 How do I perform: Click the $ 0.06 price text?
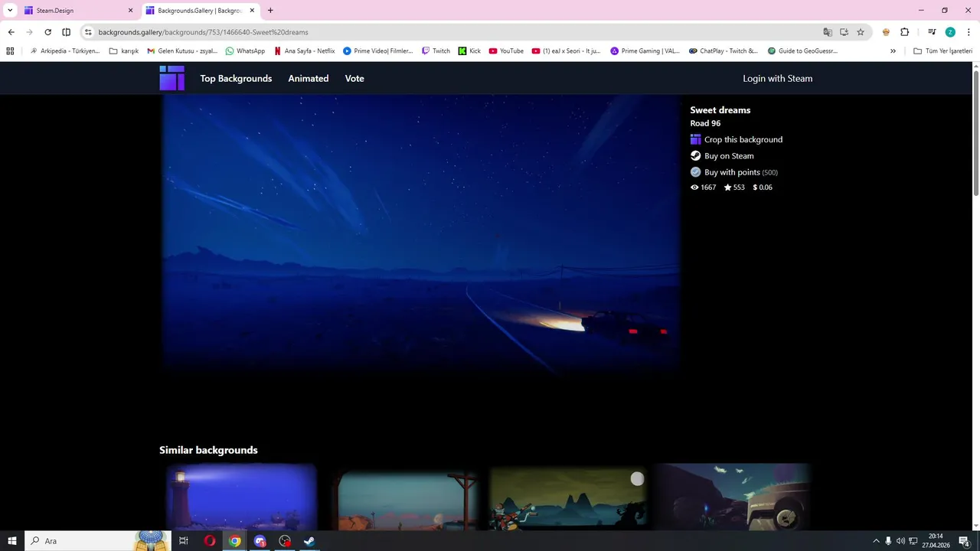click(x=763, y=187)
